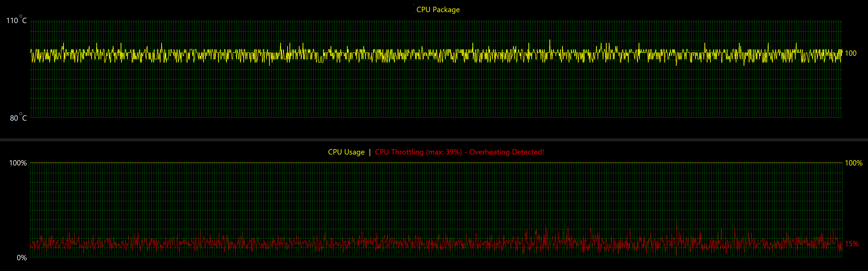Click the 110°C upper axis label

point(16,21)
